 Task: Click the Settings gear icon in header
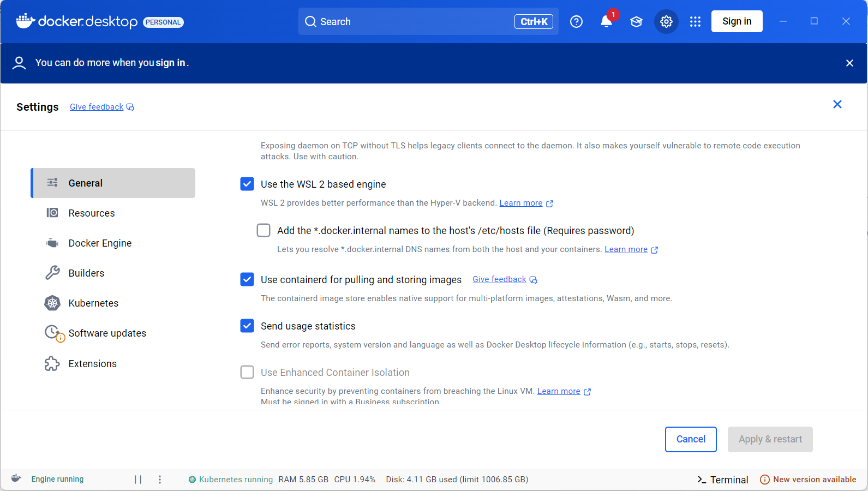pos(666,21)
